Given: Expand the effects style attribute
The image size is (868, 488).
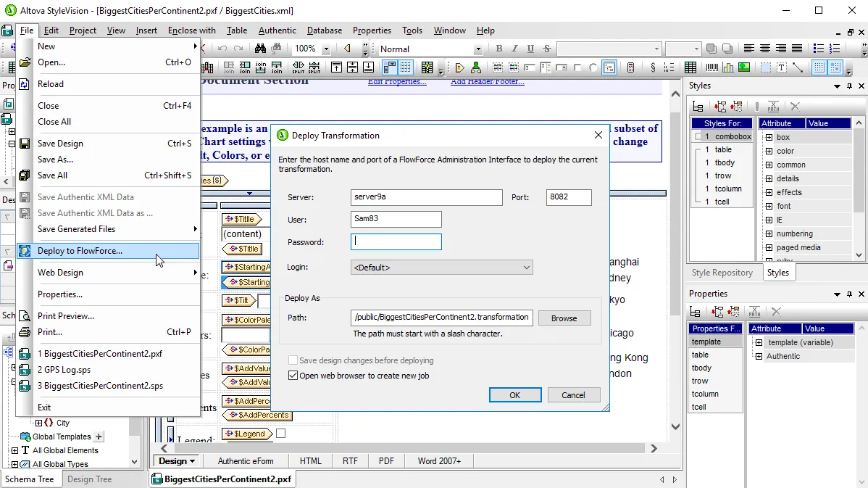Looking at the screenshot, I should tap(769, 192).
